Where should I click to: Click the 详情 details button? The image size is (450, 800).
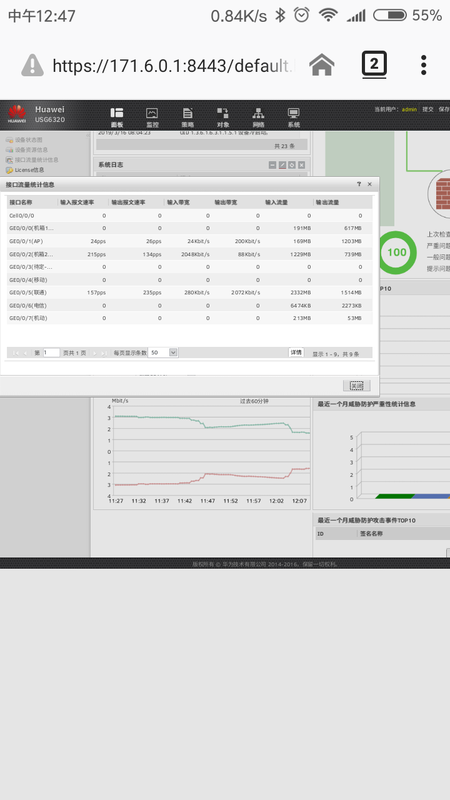click(x=296, y=353)
